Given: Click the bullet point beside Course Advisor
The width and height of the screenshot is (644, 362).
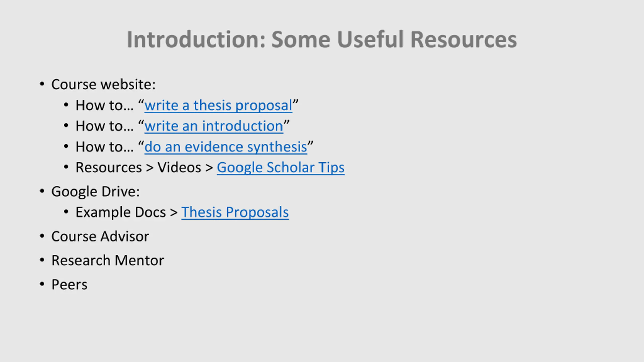Looking at the screenshot, I should click(42, 236).
